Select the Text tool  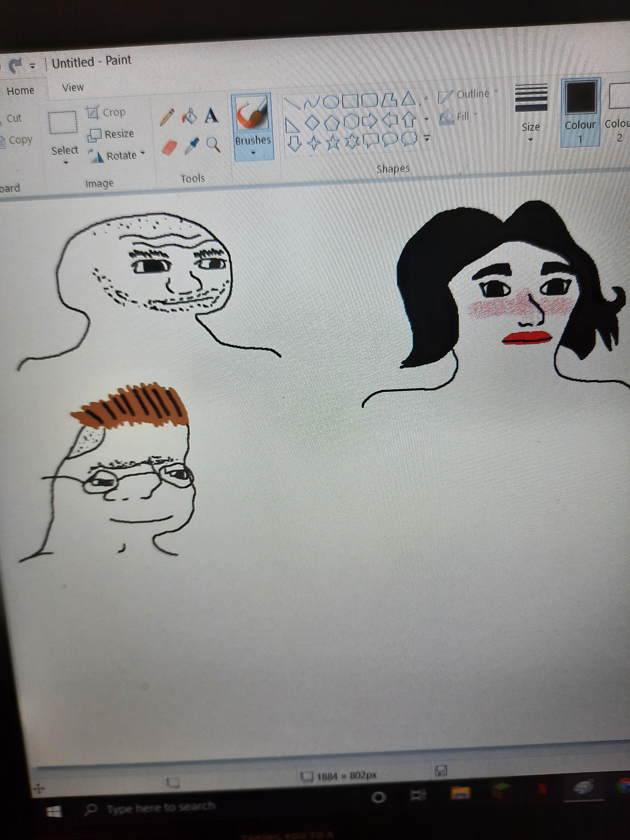point(211,116)
